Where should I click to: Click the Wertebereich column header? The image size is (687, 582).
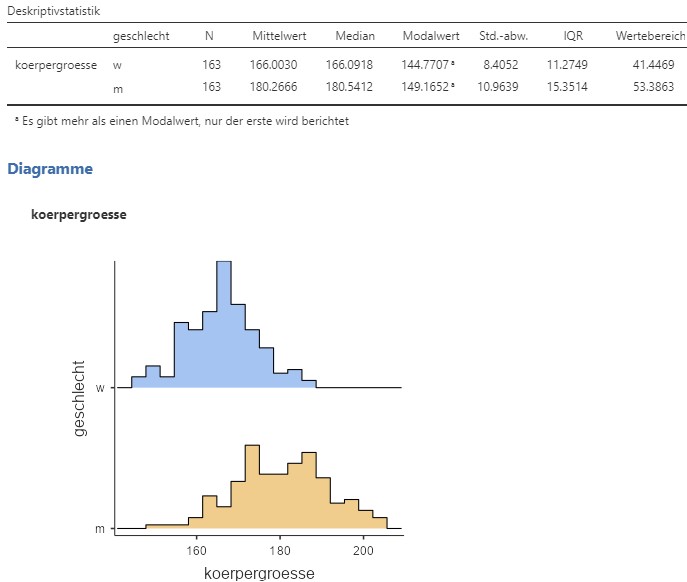point(650,36)
